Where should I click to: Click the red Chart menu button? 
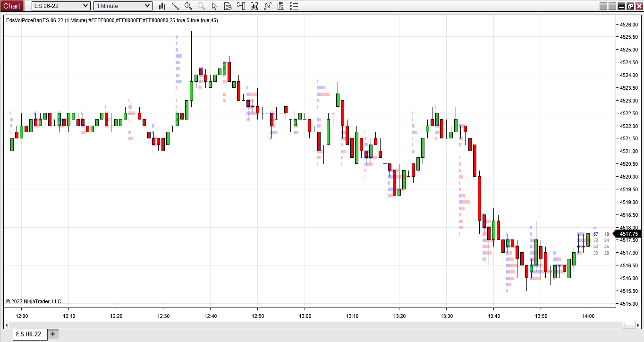coord(12,6)
